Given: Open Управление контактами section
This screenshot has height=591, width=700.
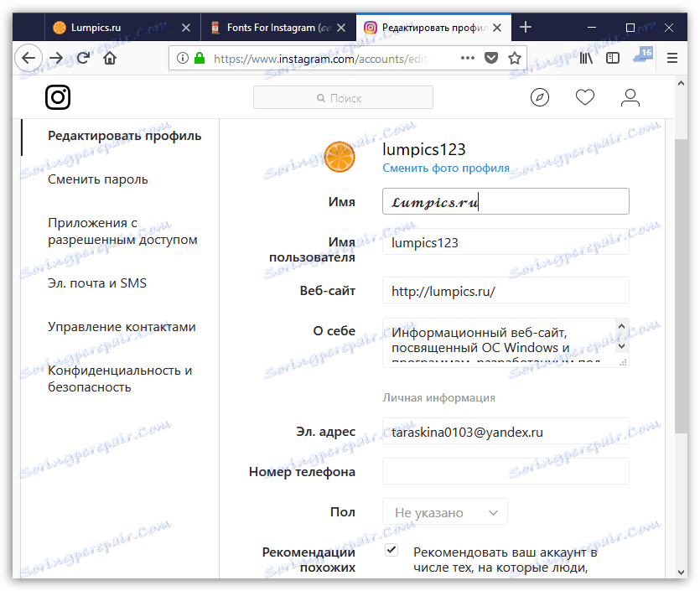Looking at the screenshot, I should [x=122, y=327].
